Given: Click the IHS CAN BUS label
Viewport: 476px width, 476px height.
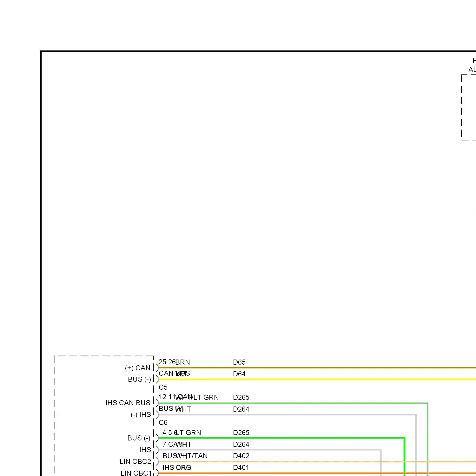Looking at the screenshot, I should (x=128, y=403).
